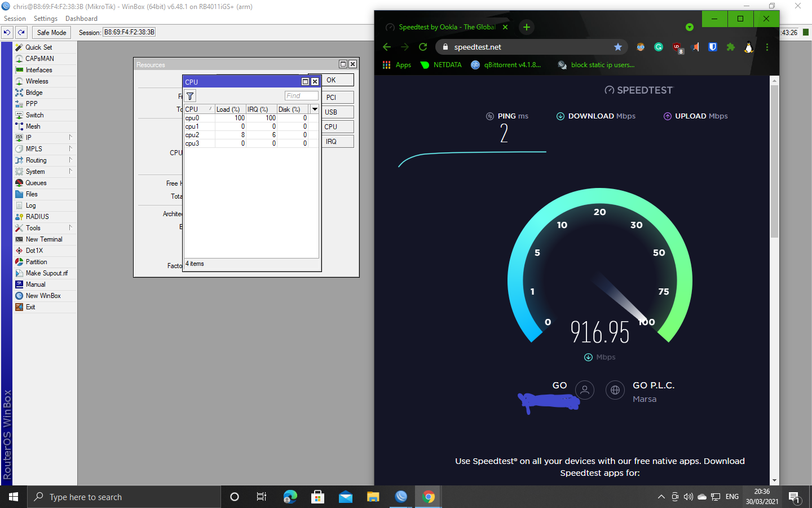Click Exit in the WinBox sidebar

pyautogui.click(x=45, y=307)
